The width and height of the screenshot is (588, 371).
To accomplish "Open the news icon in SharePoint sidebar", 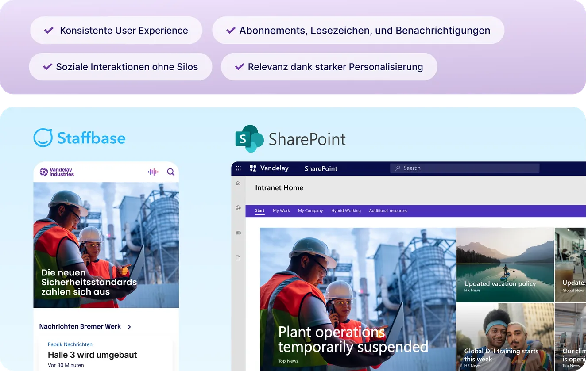I will tap(238, 233).
